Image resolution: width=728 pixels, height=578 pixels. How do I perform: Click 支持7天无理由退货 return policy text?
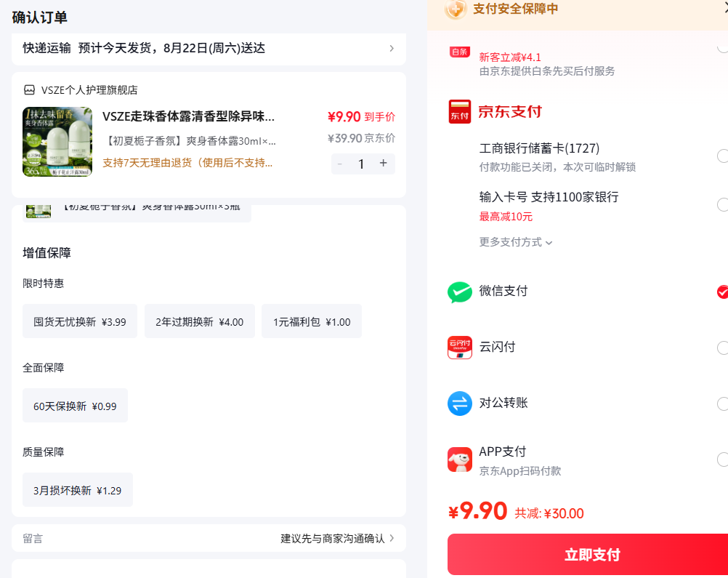point(187,163)
